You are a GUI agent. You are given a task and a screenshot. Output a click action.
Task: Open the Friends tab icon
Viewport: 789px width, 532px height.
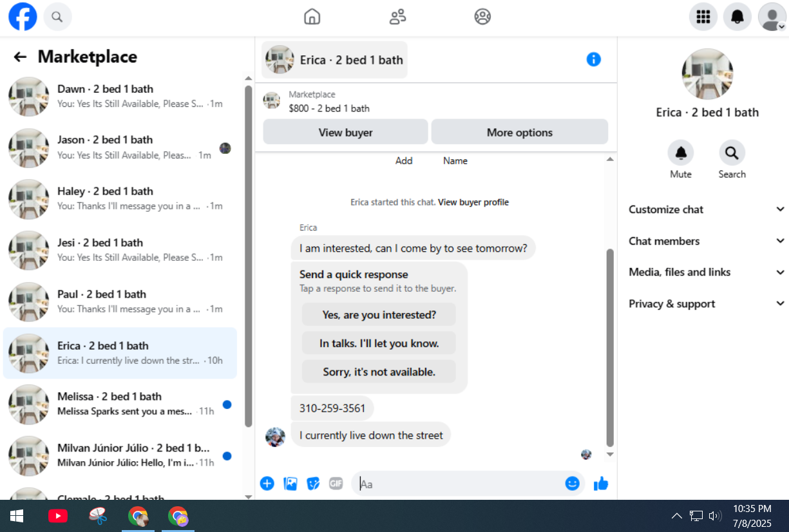[397, 17]
